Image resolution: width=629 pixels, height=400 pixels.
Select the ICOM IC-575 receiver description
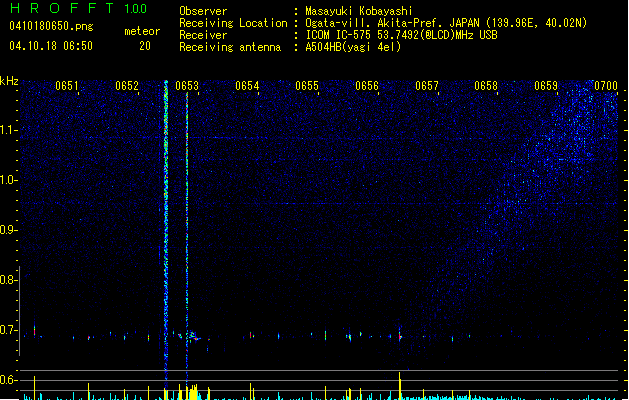coord(401,35)
